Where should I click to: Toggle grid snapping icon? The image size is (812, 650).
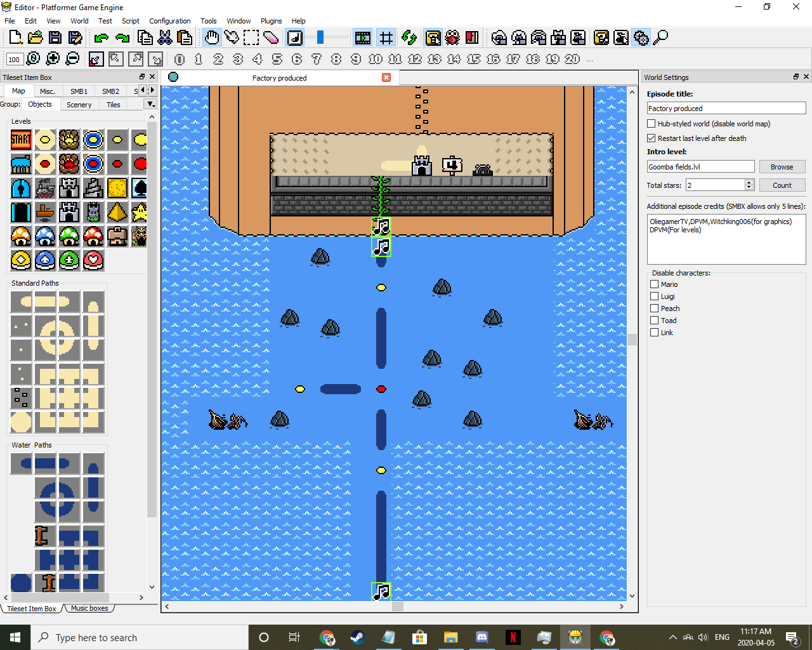386,38
